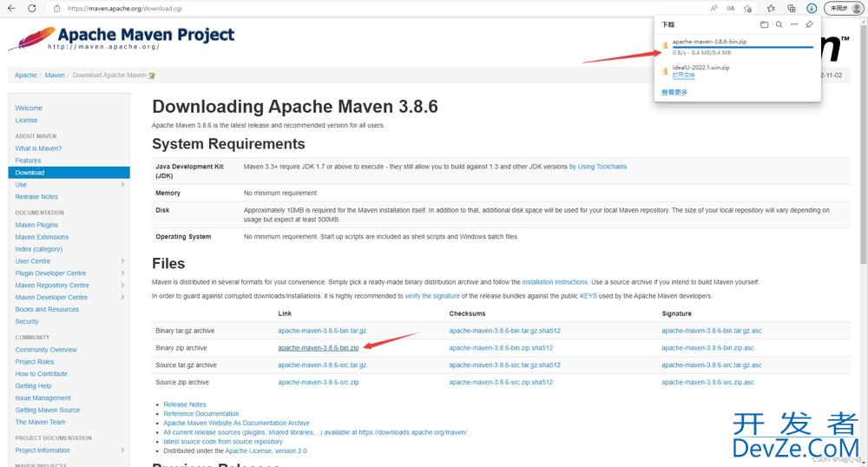Open Maven Extensions in the sidebar
Viewport: 868px width, 467px height.
42,237
